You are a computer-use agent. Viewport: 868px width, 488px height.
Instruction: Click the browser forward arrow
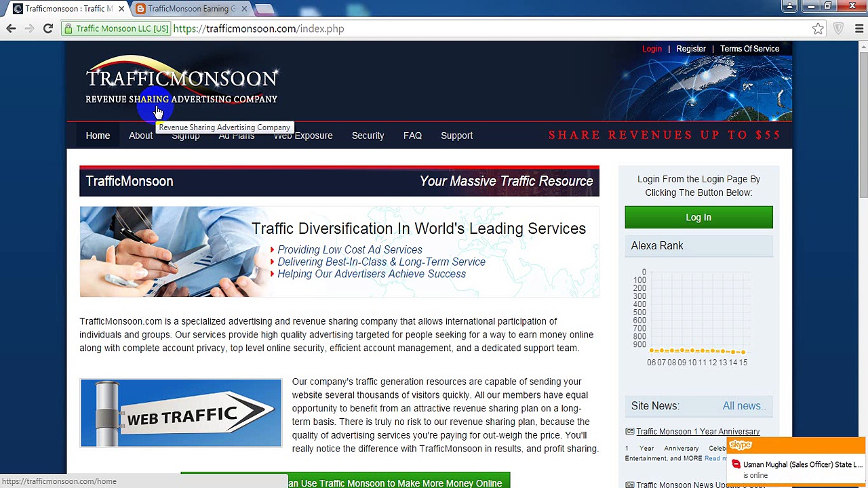[29, 28]
